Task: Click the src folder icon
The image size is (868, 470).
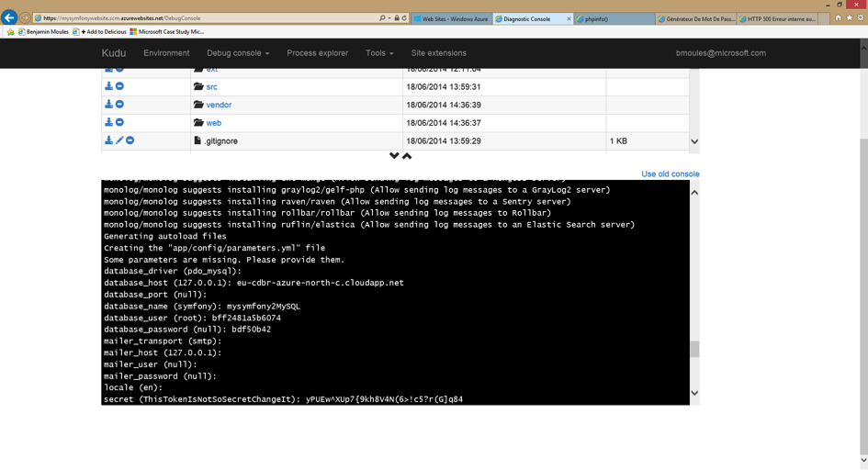Action: [198, 86]
